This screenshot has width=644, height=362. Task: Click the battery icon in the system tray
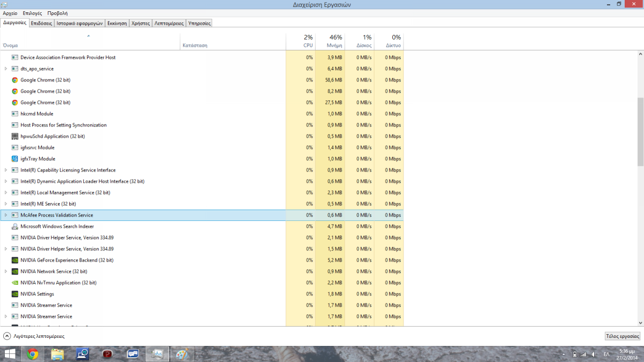574,354
